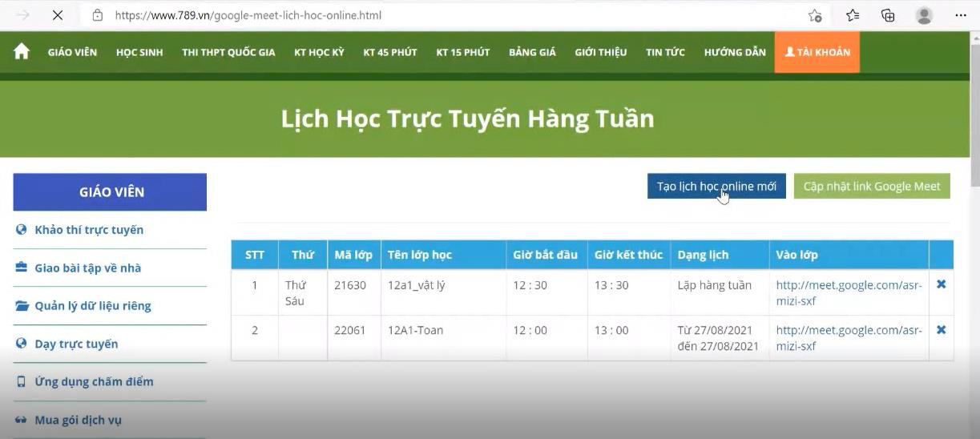Open the KT HỌC KỲ menu
The width and height of the screenshot is (980, 439).
(x=319, y=52)
